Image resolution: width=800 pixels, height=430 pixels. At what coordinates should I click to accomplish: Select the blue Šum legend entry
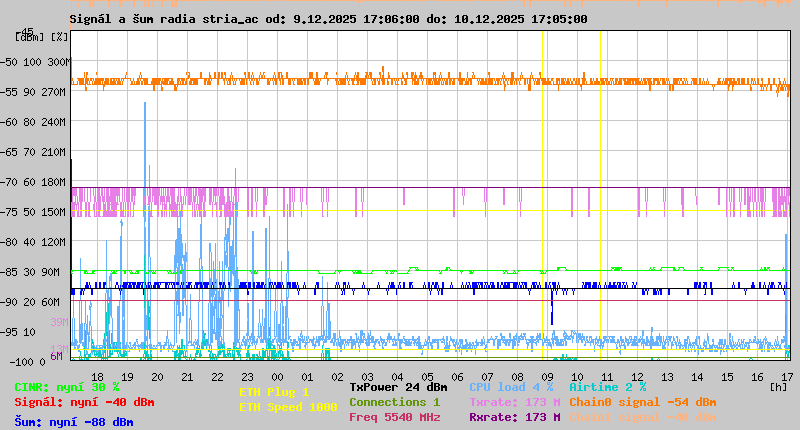click(74, 422)
